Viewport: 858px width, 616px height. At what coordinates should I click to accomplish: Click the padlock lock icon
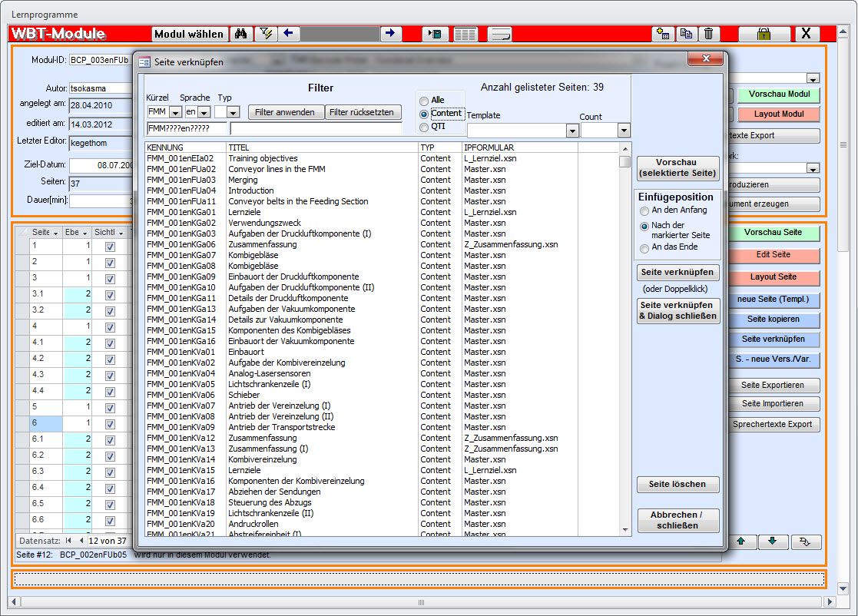(764, 34)
